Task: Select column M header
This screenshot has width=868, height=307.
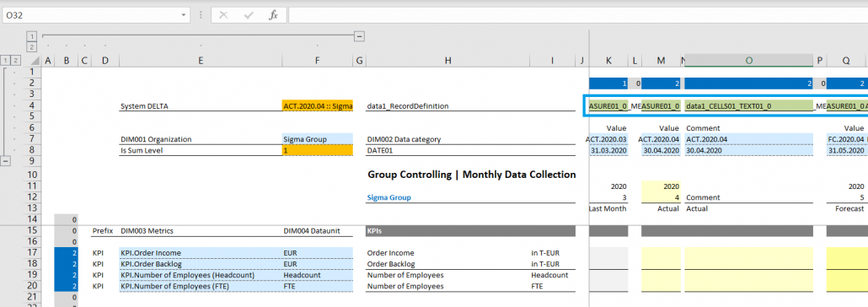Action: point(661,61)
